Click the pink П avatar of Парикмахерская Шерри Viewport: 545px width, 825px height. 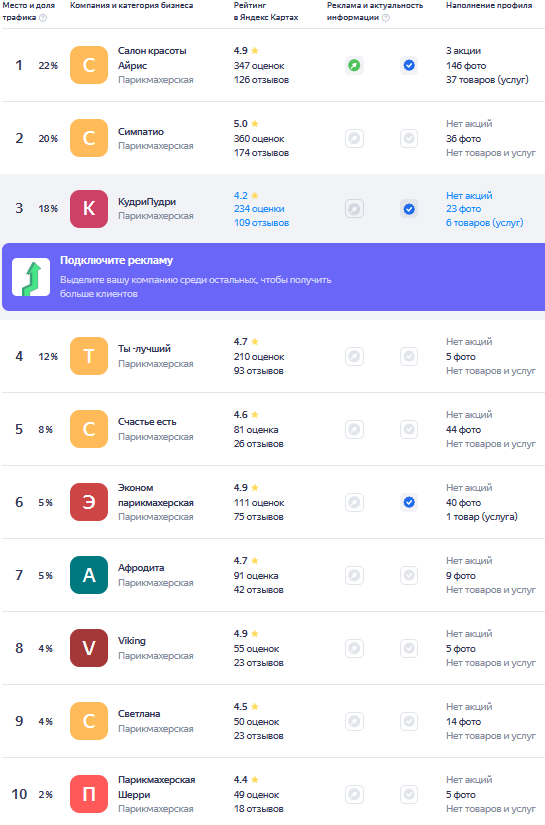pyautogui.click(x=89, y=794)
